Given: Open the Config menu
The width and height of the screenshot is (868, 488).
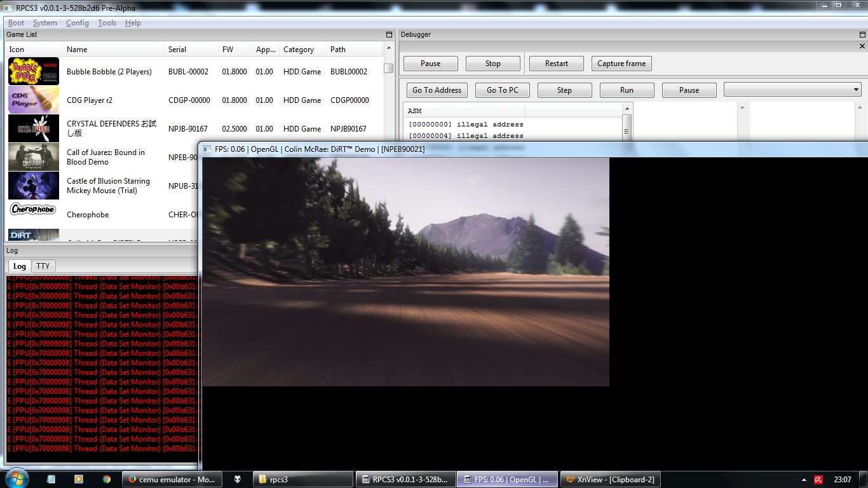Looking at the screenshot, I should click(78, 23).
